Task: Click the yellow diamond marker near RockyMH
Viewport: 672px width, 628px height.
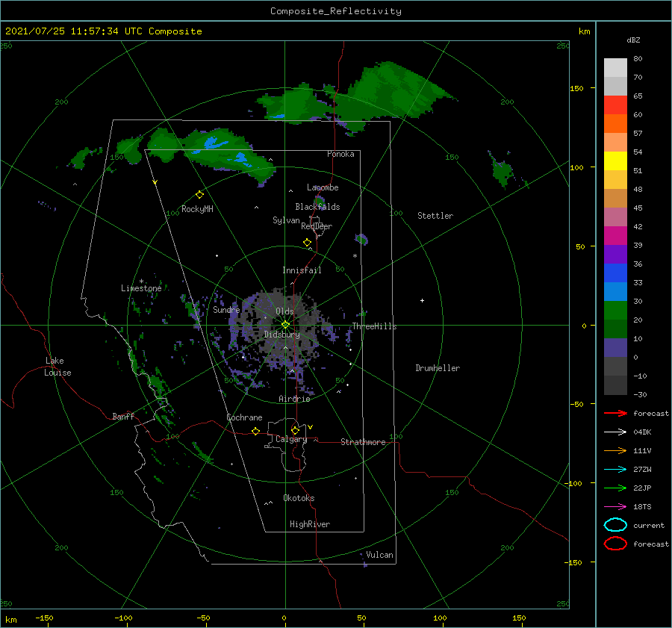Action: 199,195
